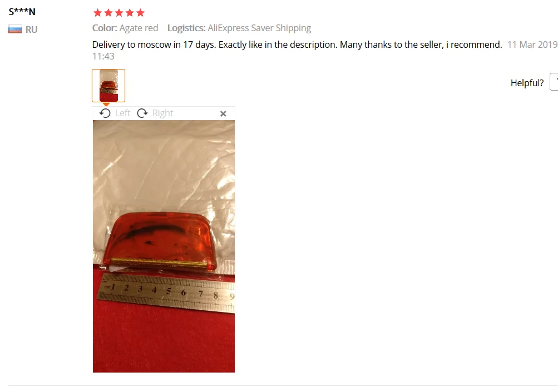
Task: Click the 'Helpful?' label text
Action: (x=527, y=83)
